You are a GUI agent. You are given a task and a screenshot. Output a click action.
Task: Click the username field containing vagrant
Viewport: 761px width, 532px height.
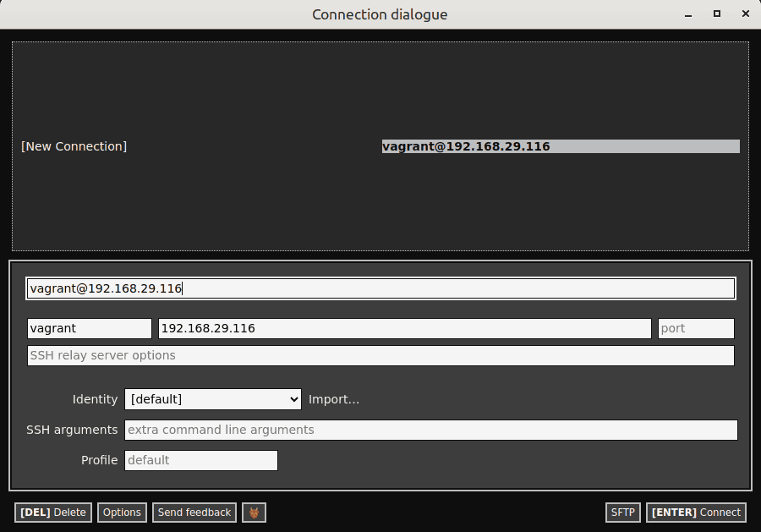coord(90,329)
